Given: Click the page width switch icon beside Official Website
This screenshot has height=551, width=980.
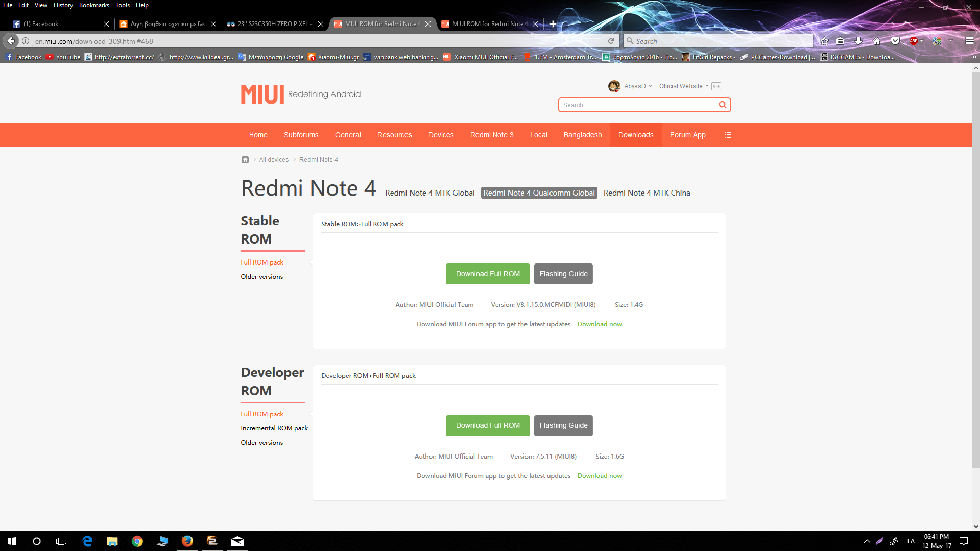Looking at the screenshot, I should tap(716, 86).
